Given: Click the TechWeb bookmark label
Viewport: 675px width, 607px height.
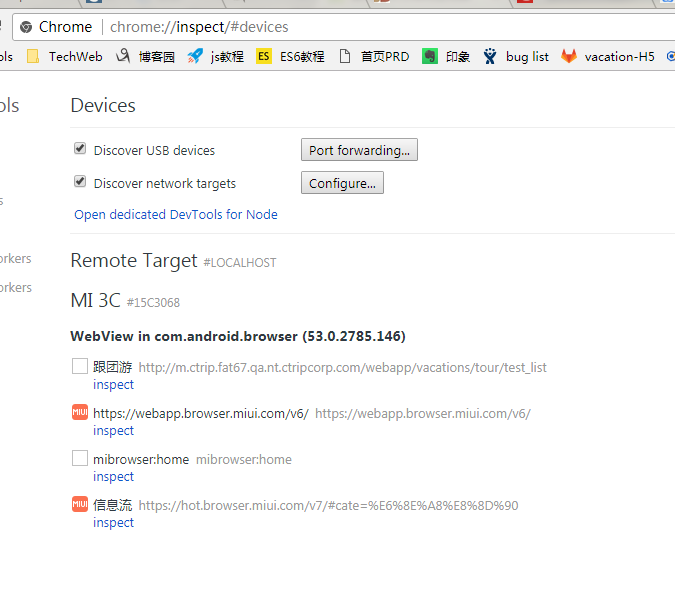Looking at the screenshot, I should (76, 56).
